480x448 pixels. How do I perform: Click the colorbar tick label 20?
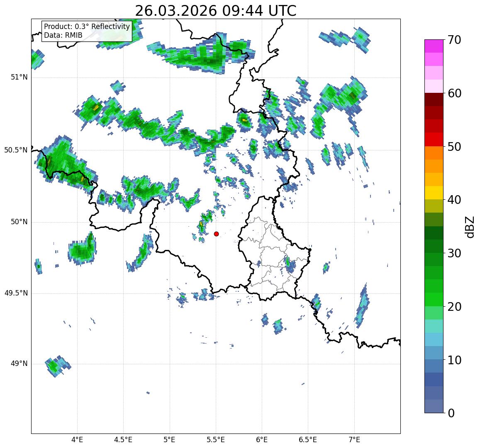pyautogui.click(x=454, y=307)
